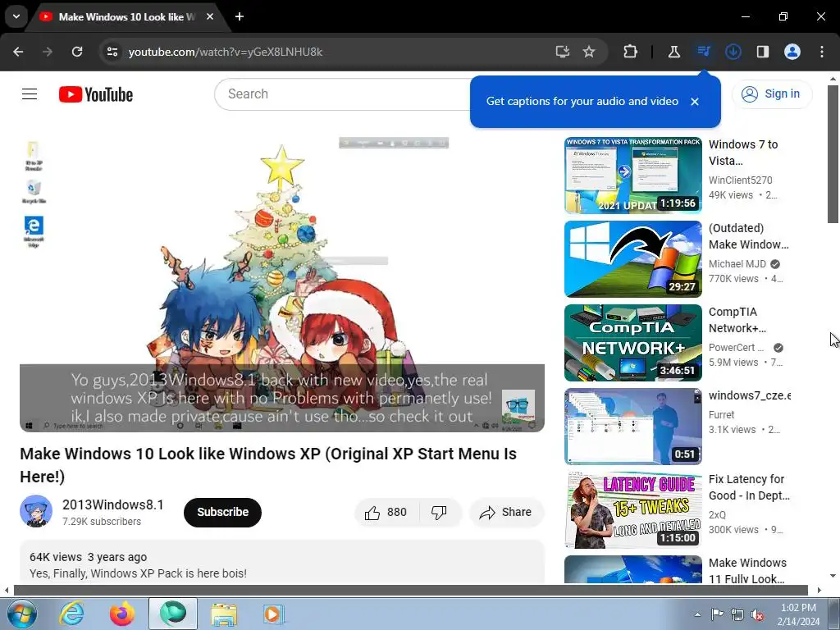The height and width of the screenshot is (630, 840).
Task: Subscribe to 2013Windows8.1
Action: click(x=222, y=512)
